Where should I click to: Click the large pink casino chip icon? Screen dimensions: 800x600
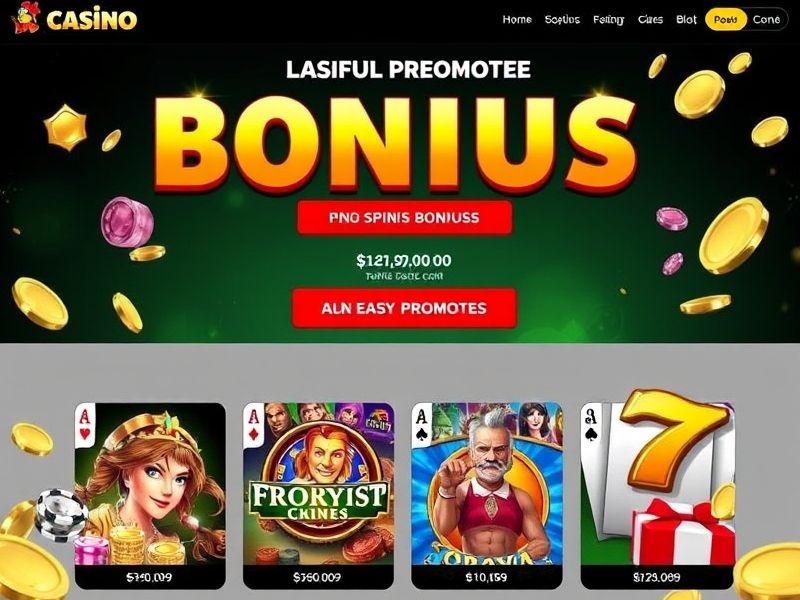127,221
